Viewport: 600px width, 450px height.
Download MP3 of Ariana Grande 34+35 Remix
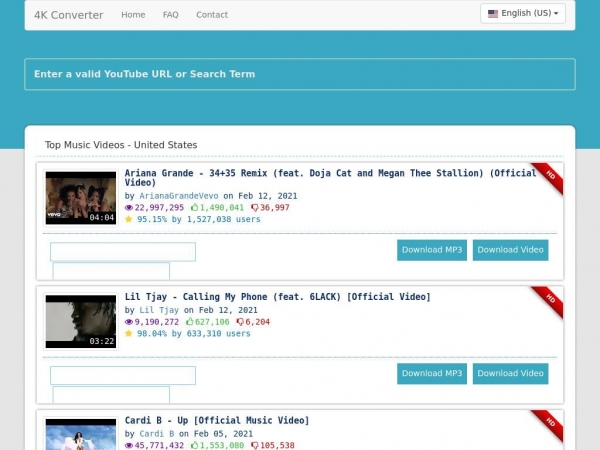tap(432, 250)
